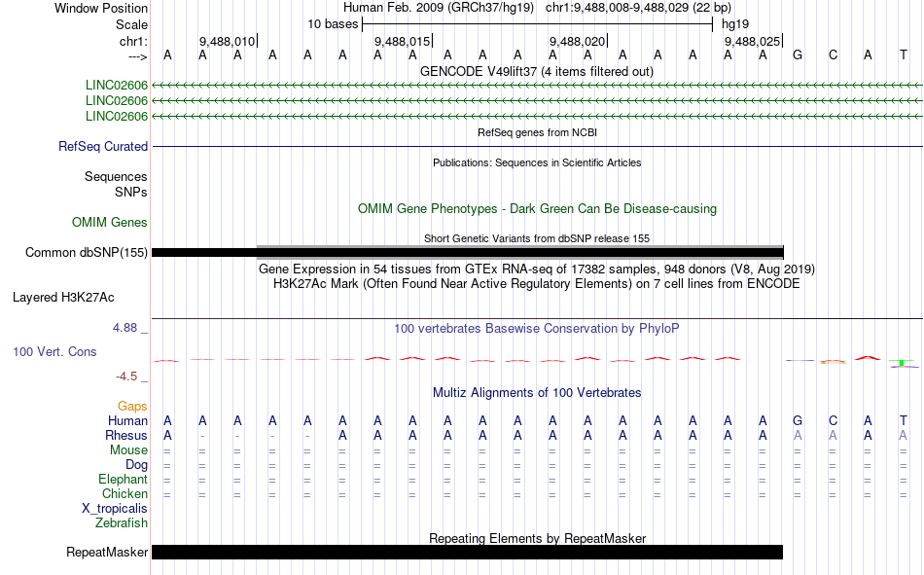Click second LINC02606 transcript label
This screenshot has height=575, width=924.
[x=116, y=101]
